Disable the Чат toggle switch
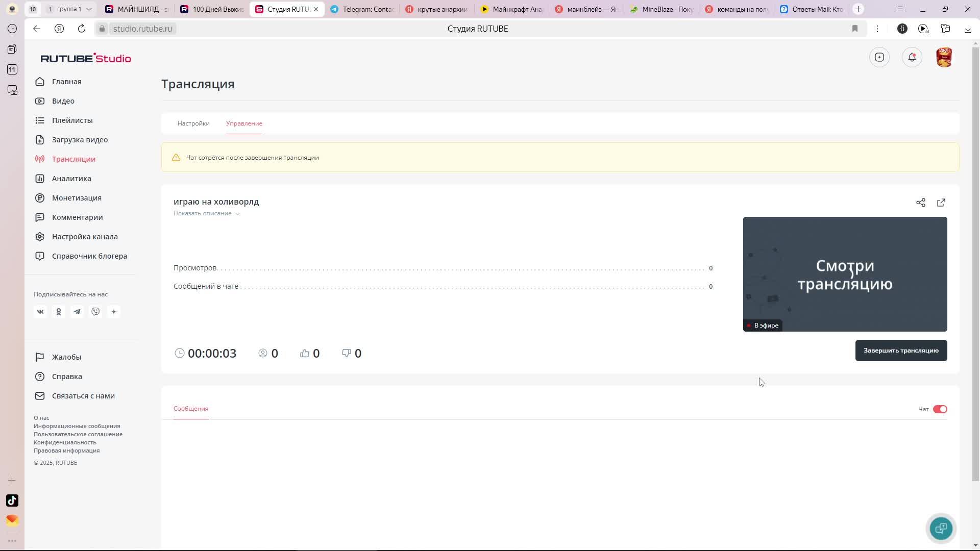 coord(940,409)
